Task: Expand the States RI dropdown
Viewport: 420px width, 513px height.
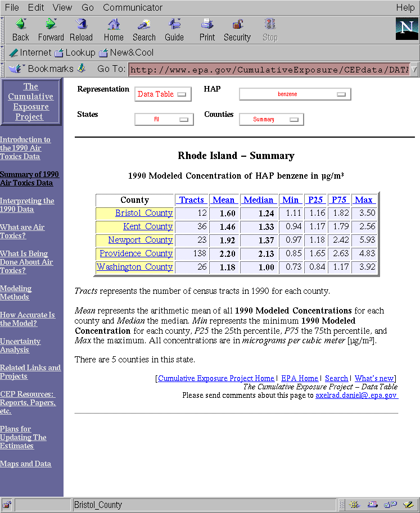Action: [x=164, y=120]
